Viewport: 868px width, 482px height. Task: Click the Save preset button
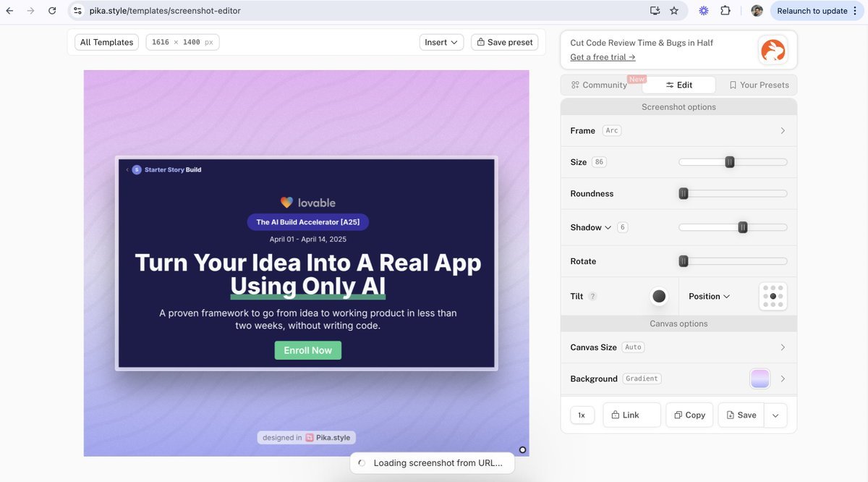tap(504, 42)
